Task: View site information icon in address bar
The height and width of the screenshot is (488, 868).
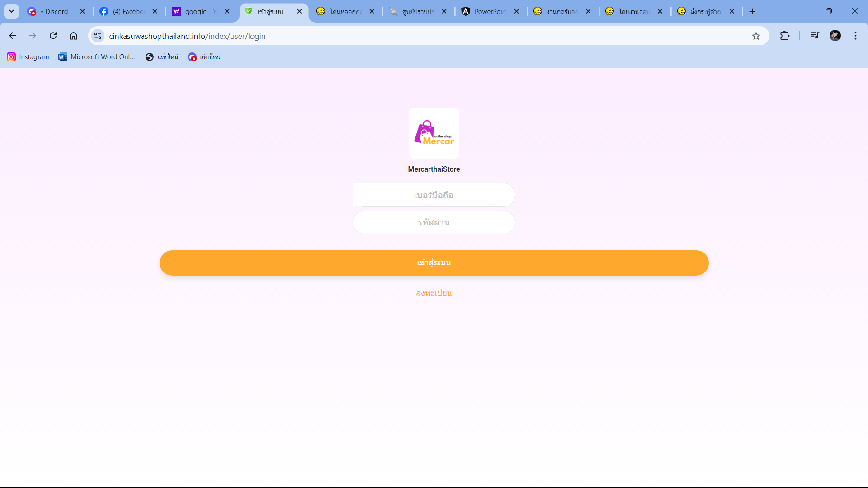Action: [98, 36]
